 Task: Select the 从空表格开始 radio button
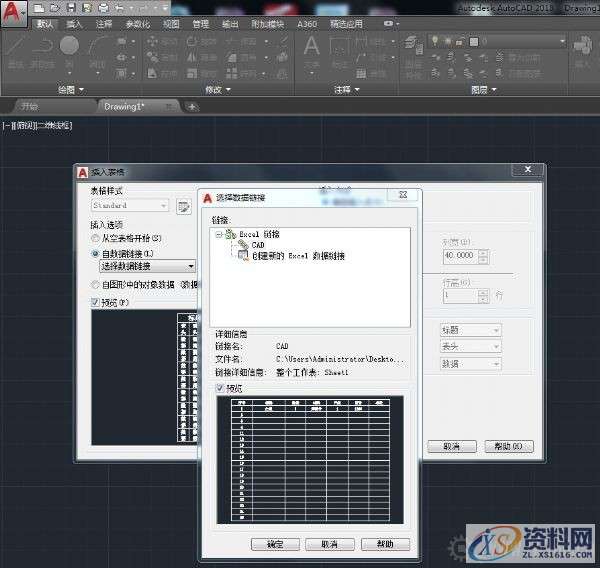click(95, 238)
